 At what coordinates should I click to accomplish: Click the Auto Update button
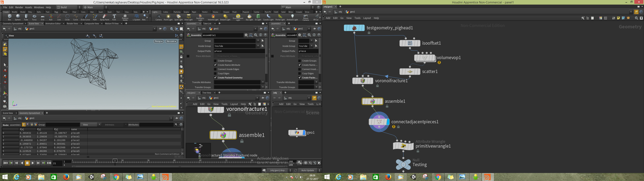pyautogui.click(x=308, y=170)
